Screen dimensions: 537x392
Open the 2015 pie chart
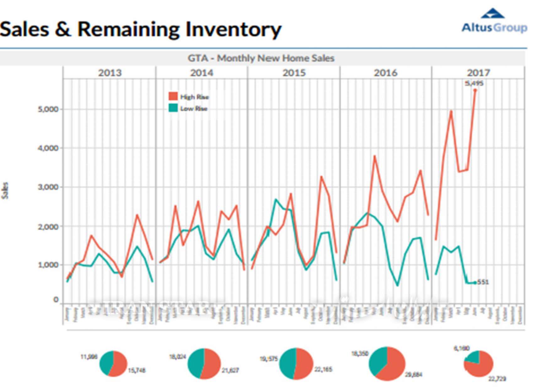pyautogui.click(x=296, y=363)
